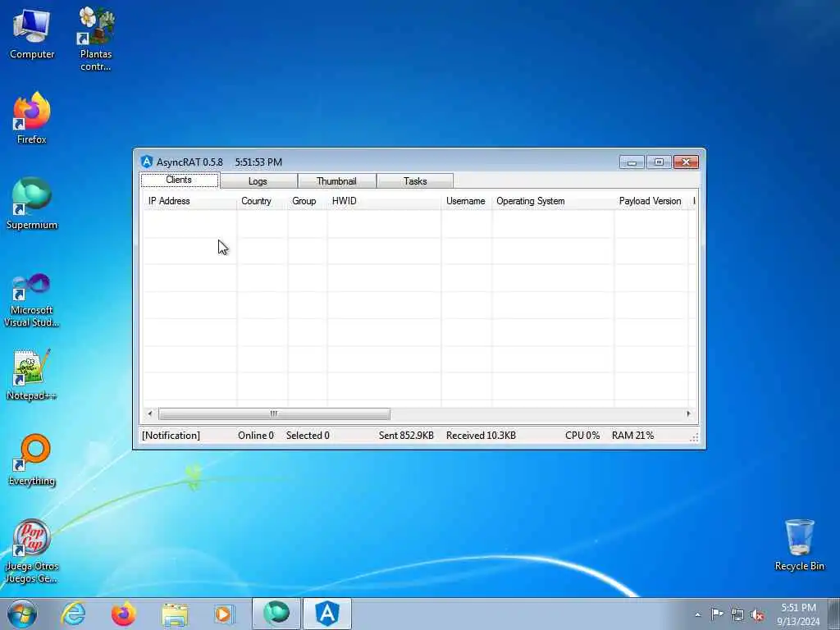This screenshot has width=840, height=630.
Task: Click the [Notification] status label
Action: point(171,436)
